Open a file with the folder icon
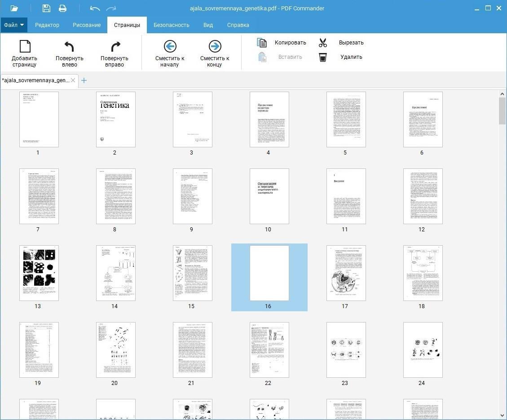The height and width of the screenshot is (420, 507). pyautogui.click(x=14, y=9)
